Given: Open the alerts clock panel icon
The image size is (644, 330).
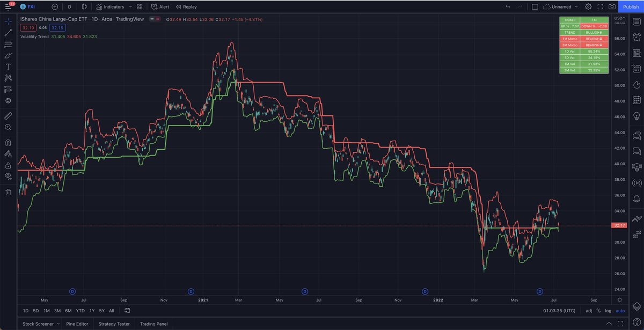Looking at the screenshot, I should click(636, 38).
